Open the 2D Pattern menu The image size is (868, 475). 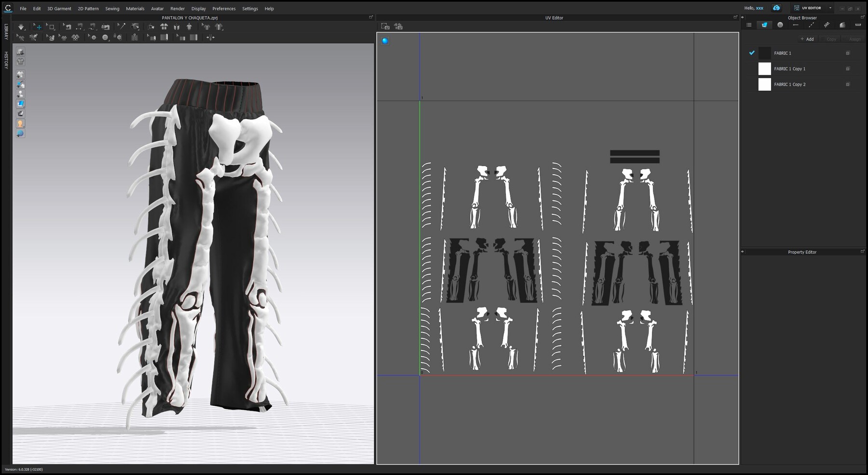[x=88, y=8]
